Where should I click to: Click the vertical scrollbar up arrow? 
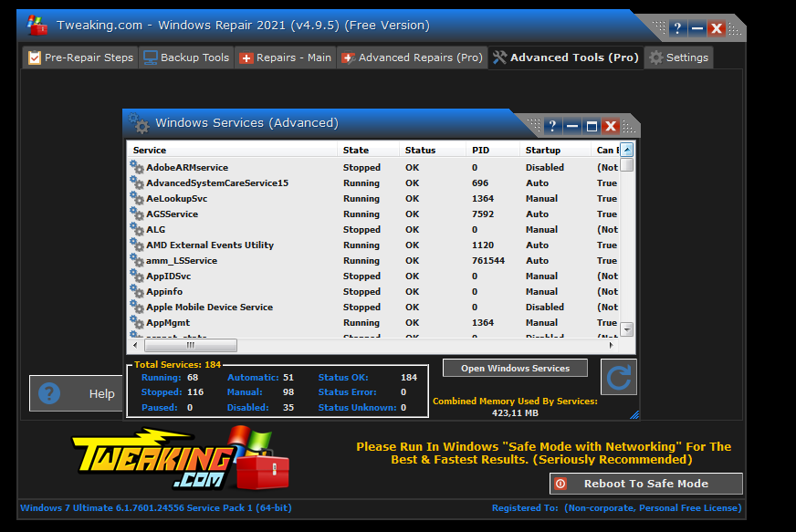627,150
